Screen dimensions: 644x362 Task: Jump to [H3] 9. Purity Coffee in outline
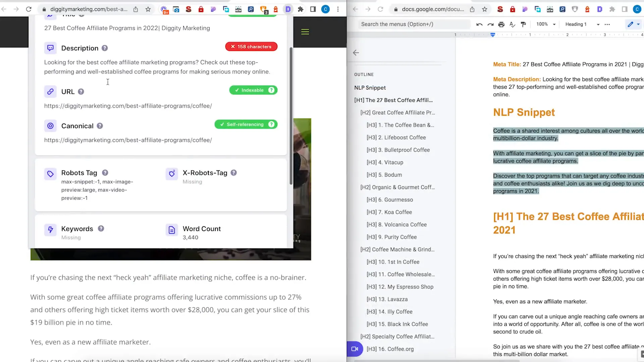tap(391, 237)
